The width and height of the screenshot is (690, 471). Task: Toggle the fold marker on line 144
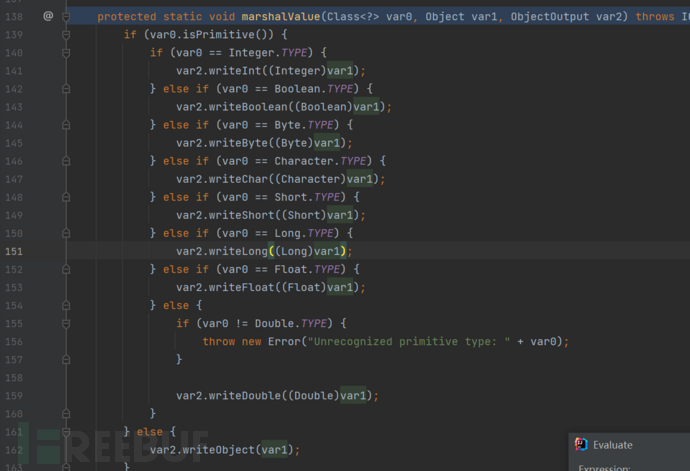click(66, 125)
